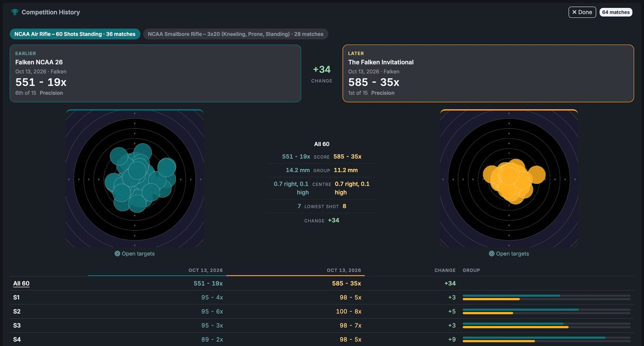The image size is (644, 346).
Task: Select the underlined All 60 row label
Action: pyautogui.click(x=21, y=283)
